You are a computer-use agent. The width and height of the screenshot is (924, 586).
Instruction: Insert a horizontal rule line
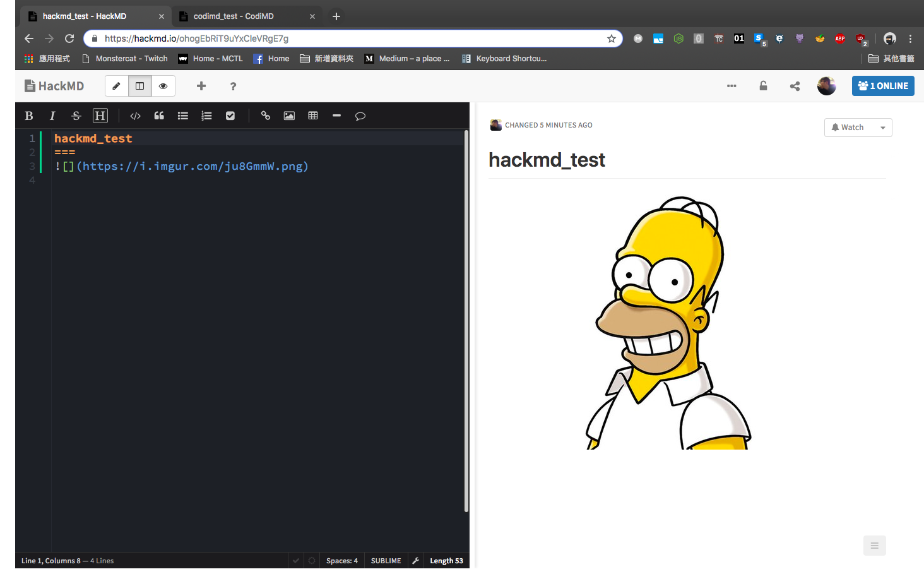[x=336, y=116]
